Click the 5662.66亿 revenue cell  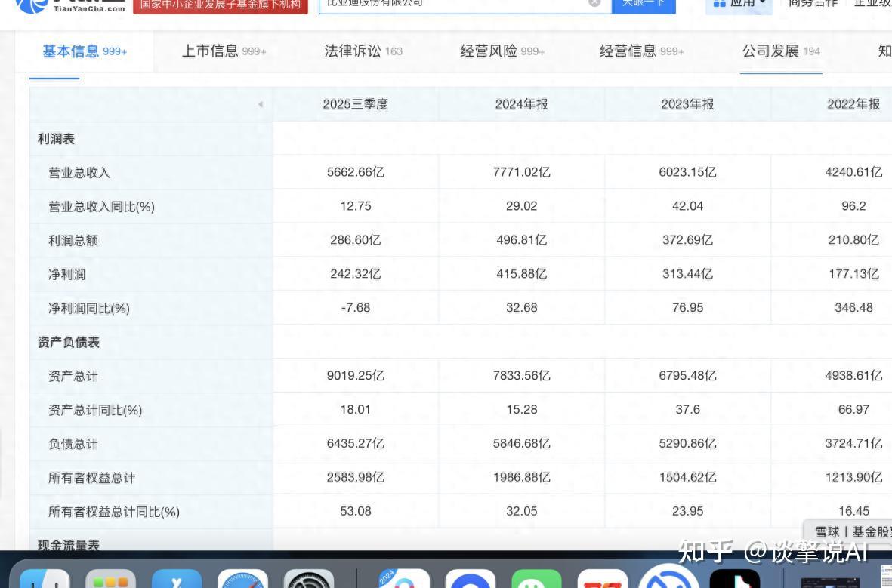(x=356, y=172)
